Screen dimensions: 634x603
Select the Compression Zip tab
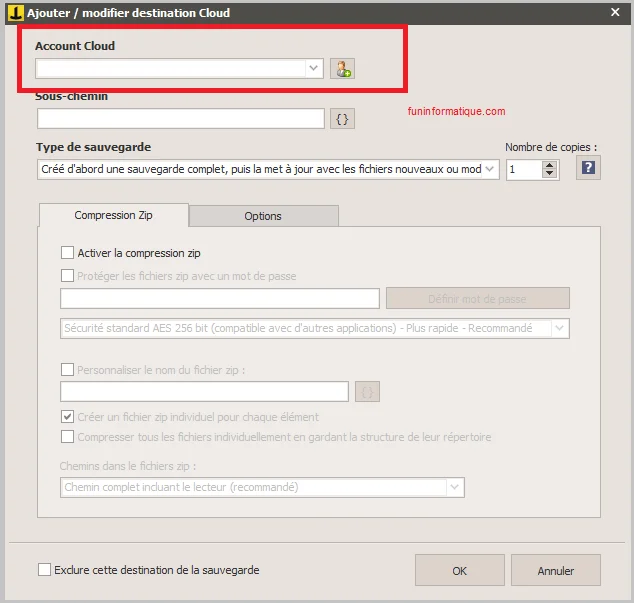click(x=113, y=215)
